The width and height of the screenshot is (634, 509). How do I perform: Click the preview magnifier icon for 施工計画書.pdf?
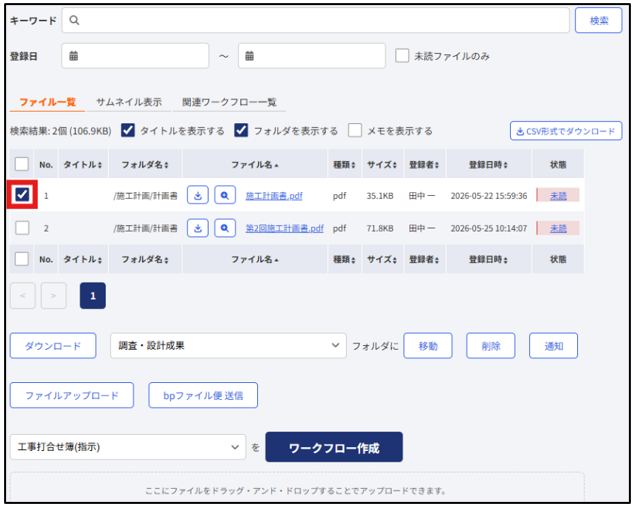point(225,196)
